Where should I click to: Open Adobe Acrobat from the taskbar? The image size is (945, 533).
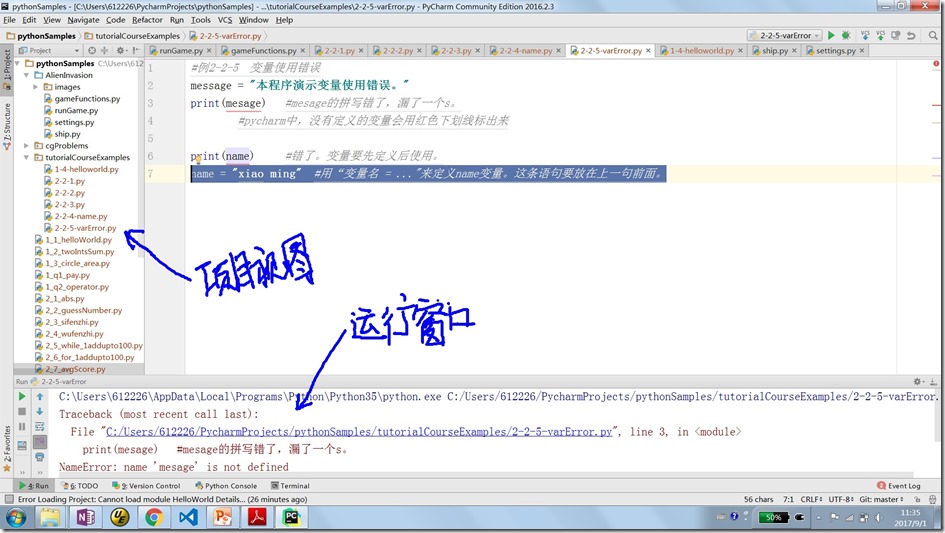click(x=257, y=517)
